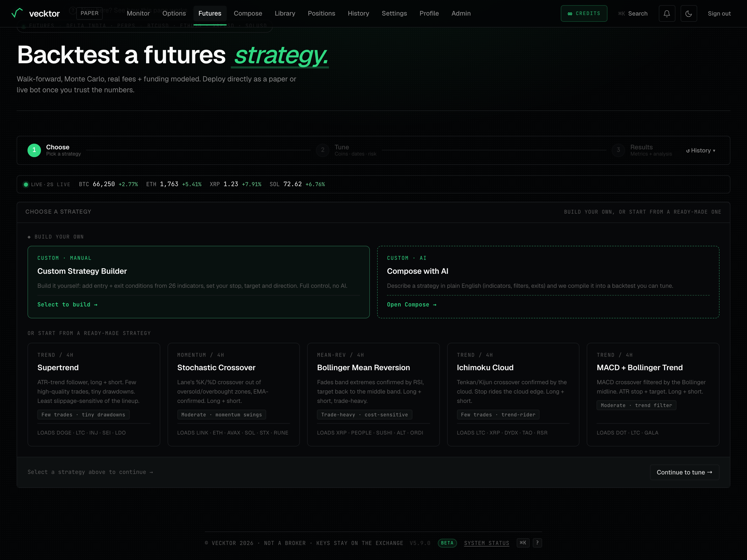
Task: Choose the Stochastic Crossover strategy
Action: point(233,395)
